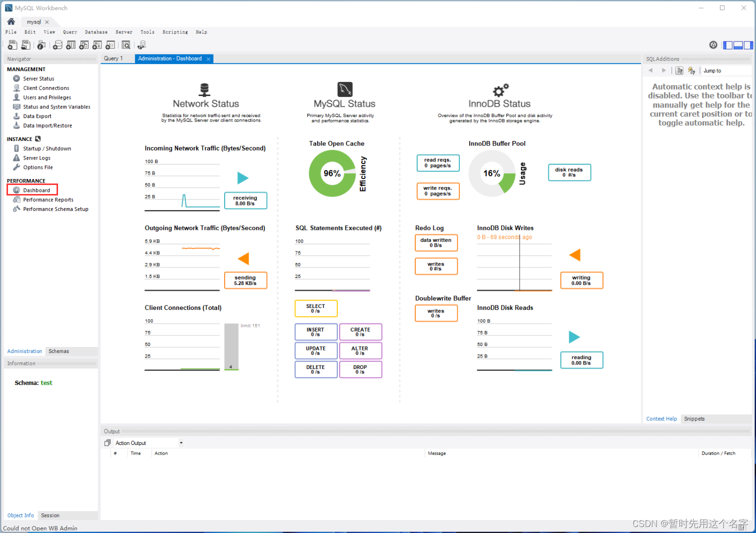Go to the Home screen tab icon
Image resolution: width=756 pixels, height=533 pixels.
(x=11, y=21)
